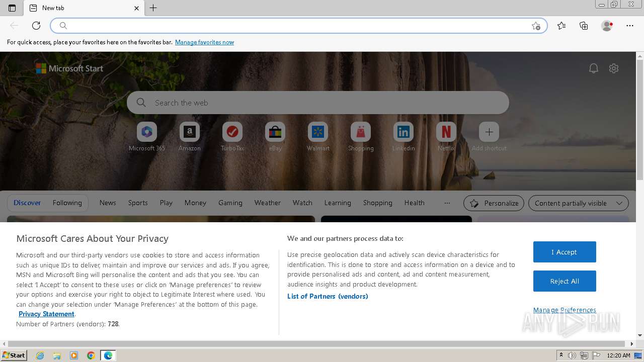The image size is (644, 362).
Task: Open the Health category
Action: point(415,203)
